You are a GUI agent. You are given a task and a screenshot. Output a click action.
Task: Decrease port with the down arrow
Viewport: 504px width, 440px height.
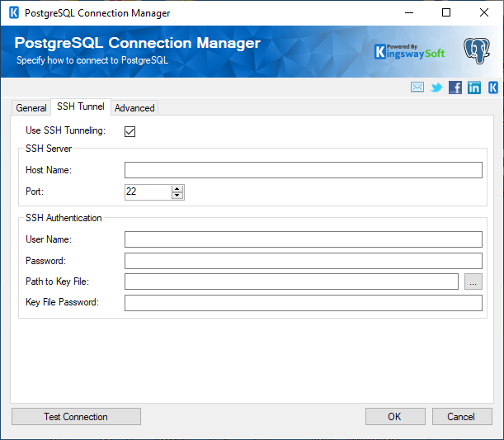click(x=177, y=196)
